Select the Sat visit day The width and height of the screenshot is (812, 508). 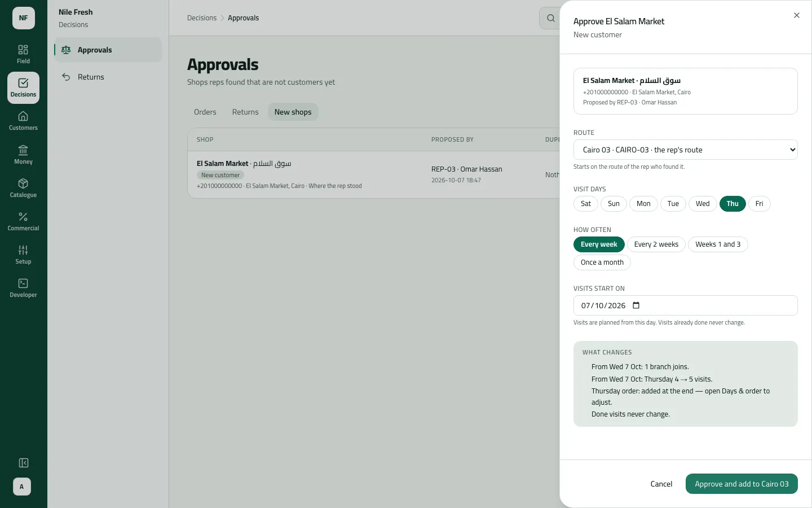coord(586,204)
